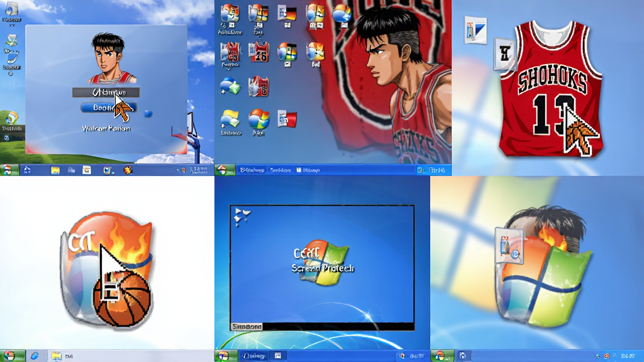Viewport: 644px width, 362px height.
Task: Click the recycle arrows icon in top-left taskbar
Action: click(x=27, y=170)
